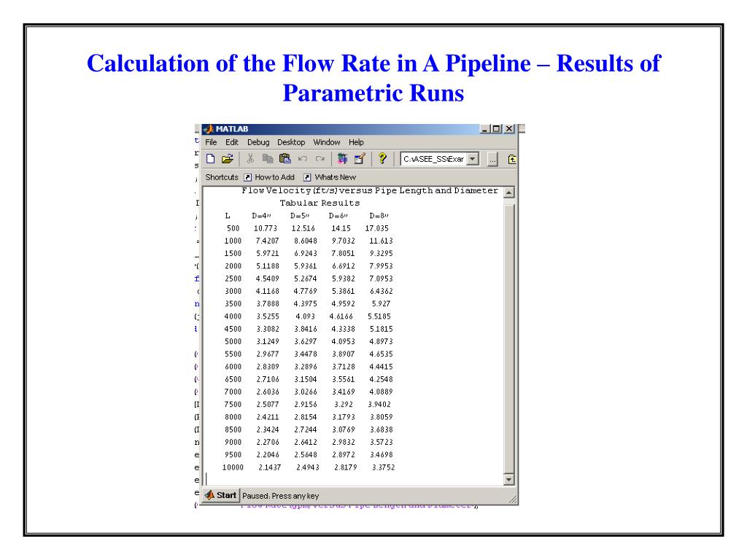Click the length value 3000

[x=233, y=291]
